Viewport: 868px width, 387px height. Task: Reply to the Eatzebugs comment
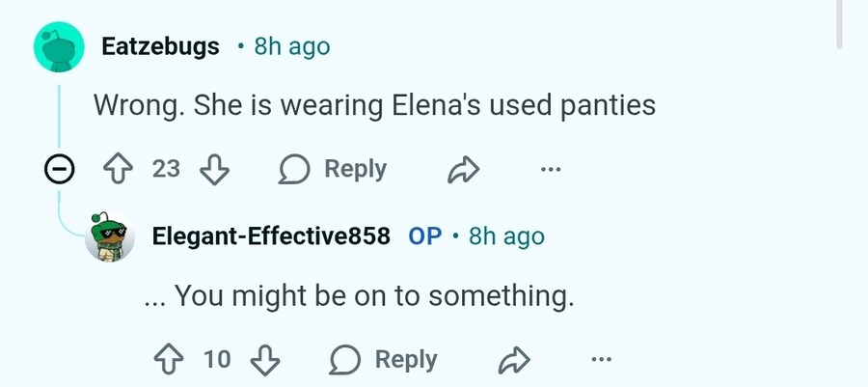coord(334,170)
